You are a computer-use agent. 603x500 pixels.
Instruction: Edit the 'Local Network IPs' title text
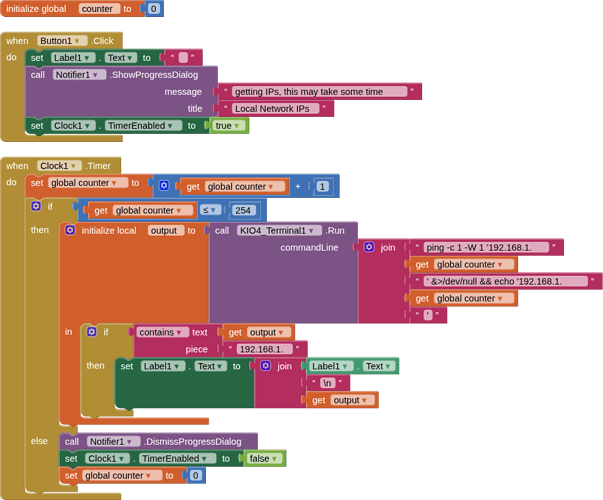click(x=276, y=108)
